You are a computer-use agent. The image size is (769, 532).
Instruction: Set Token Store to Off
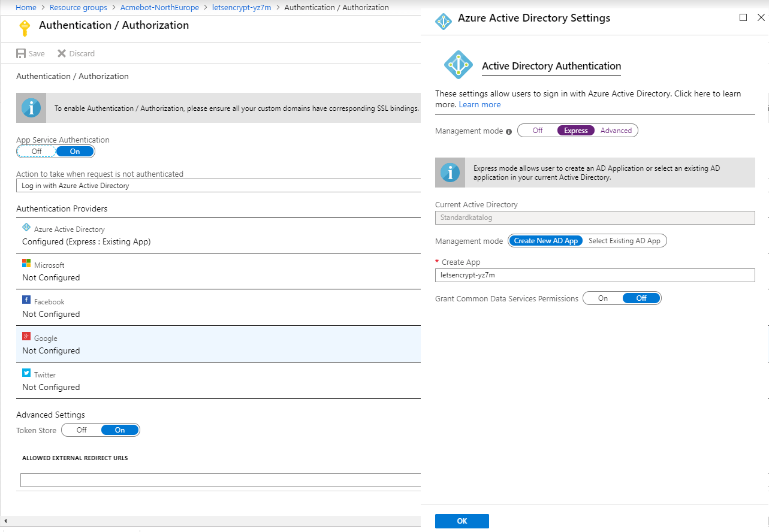tap(82, 430)
